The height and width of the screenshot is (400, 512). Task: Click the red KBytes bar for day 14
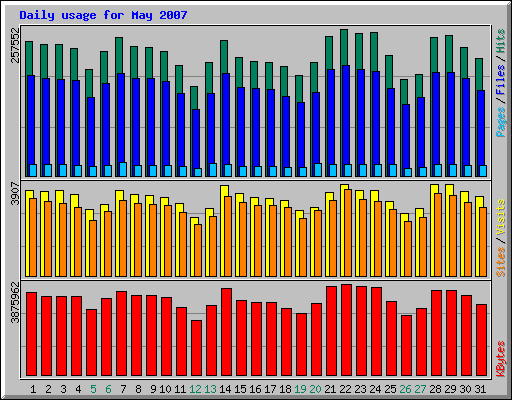(227, 332)
